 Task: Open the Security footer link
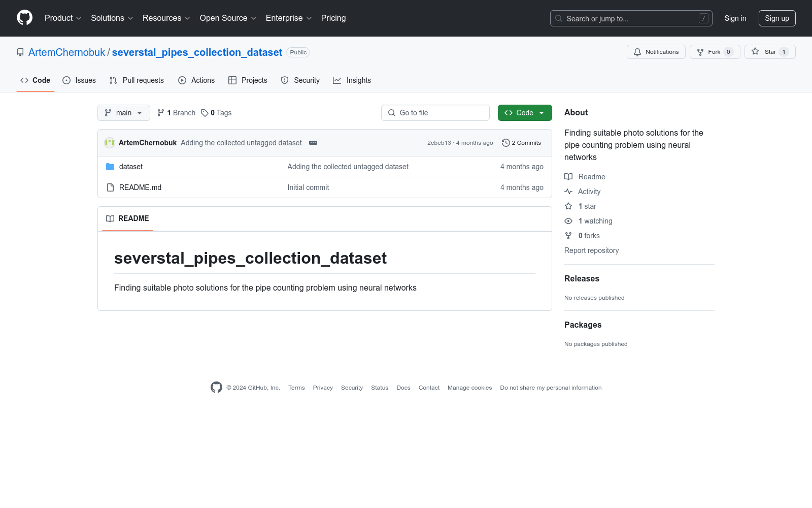[x=352, y=388]
